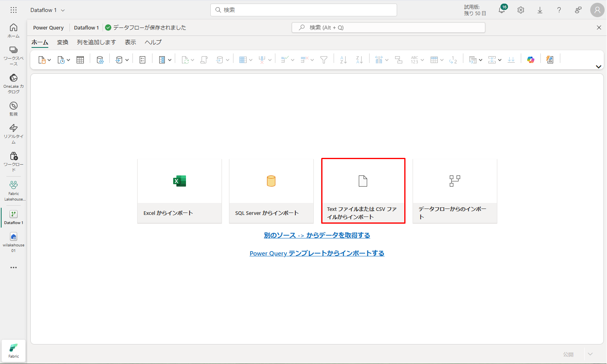Open the document-with-clock dropdown in the ribbon
The width and height of the screenshot is (607, 364).
64,60
